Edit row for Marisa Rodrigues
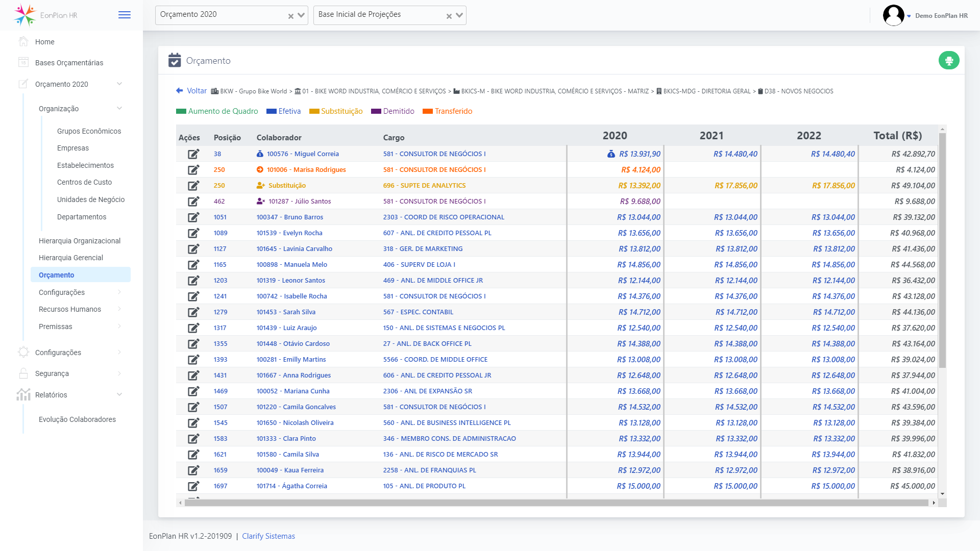The height and width of the screenshot is (551, 980). pyautogui.click(x=193, y=170)
